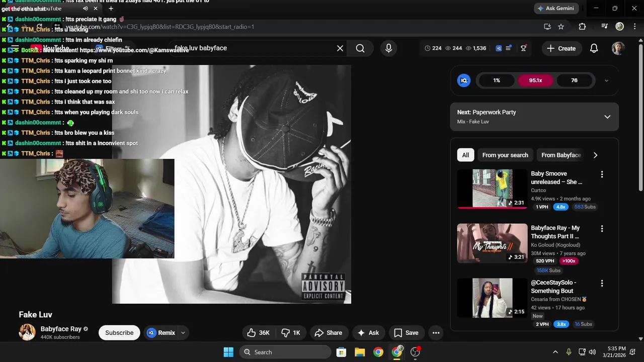
Task: Click the Share button
Action: point(328,333)
